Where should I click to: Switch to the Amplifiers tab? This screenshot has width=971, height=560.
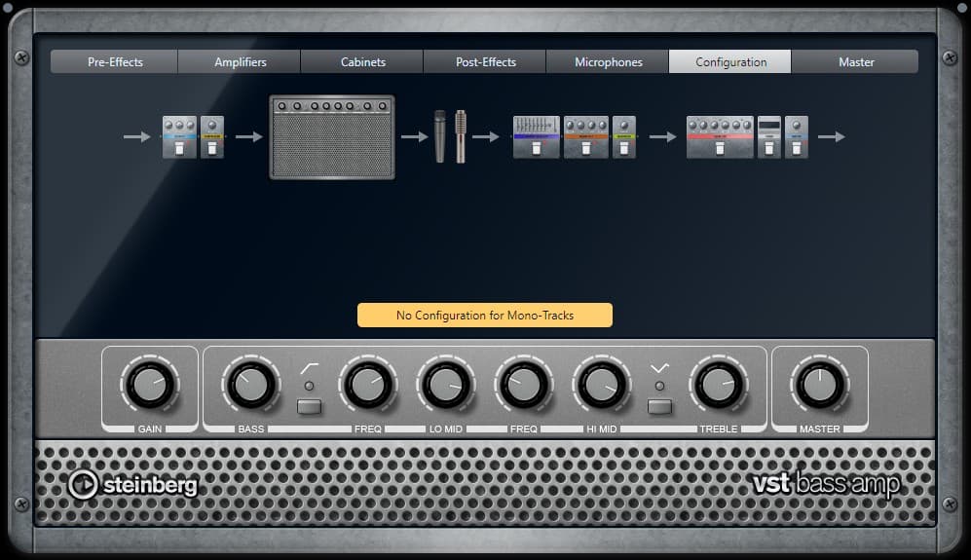click(x=240, y=62)
